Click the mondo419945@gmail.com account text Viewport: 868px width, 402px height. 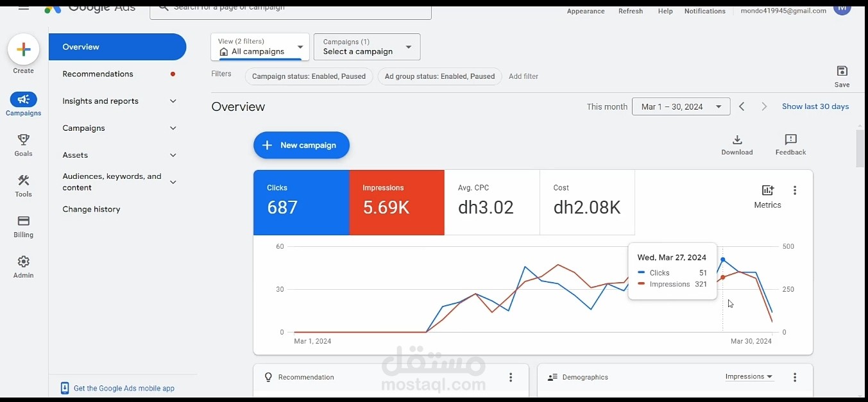(x=783, y=11)
